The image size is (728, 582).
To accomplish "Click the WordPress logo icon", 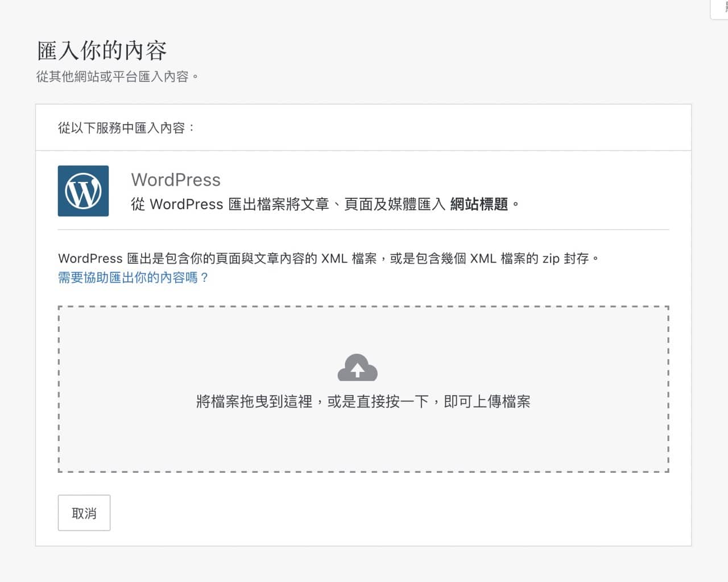I will 83,191.
